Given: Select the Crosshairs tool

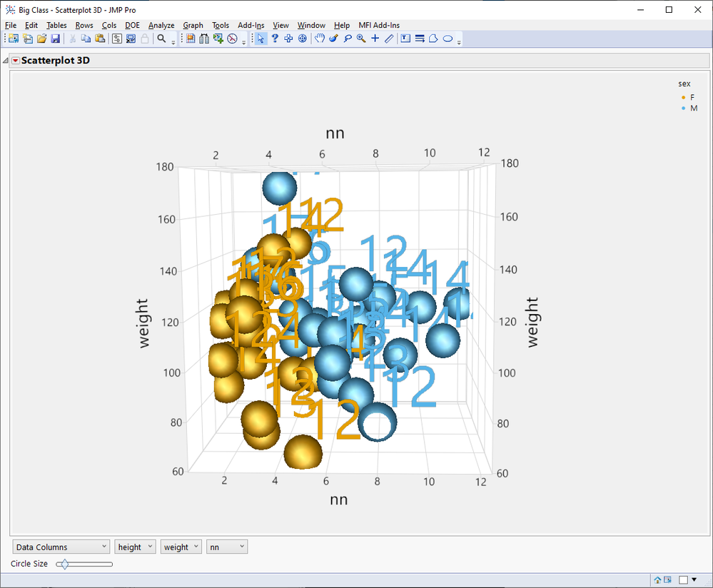Looking at the screenshot, I should point(374,39).
